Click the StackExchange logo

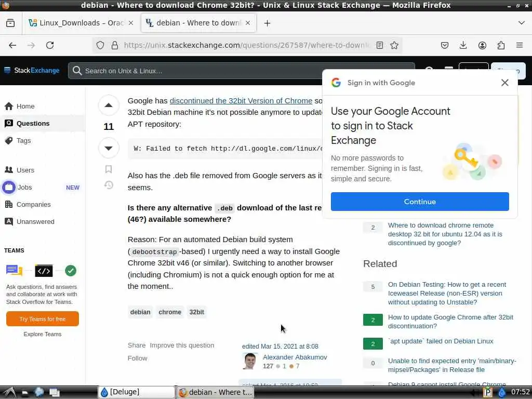(37, 70)
